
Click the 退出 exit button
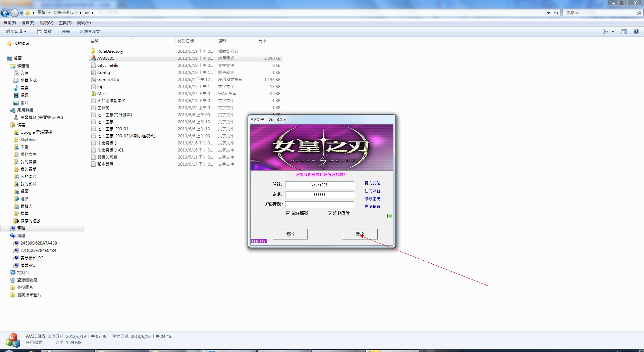pos(290,234)
